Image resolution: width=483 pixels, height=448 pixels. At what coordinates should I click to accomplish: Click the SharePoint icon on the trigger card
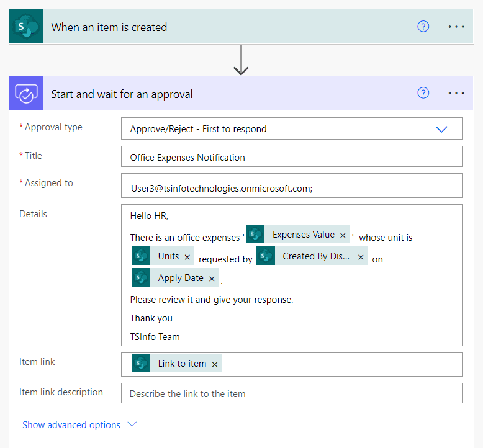pyautogui.click(x=26, y=27)
